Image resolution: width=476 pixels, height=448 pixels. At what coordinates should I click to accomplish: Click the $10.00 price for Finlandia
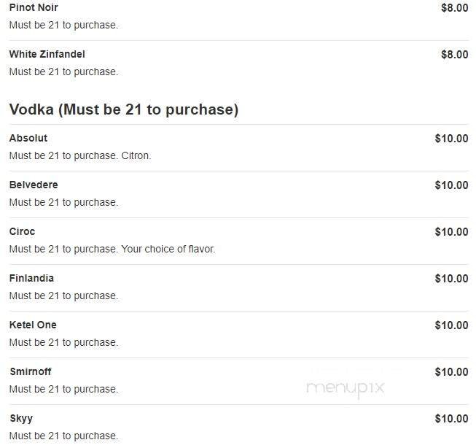(451, 278)
